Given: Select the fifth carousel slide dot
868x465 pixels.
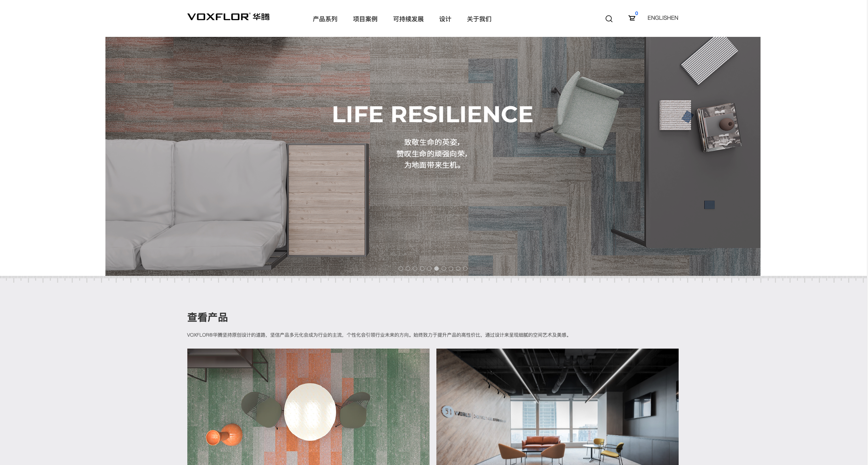Looking at the screenshot, I should pyautogui.click(x=429, y=269).
